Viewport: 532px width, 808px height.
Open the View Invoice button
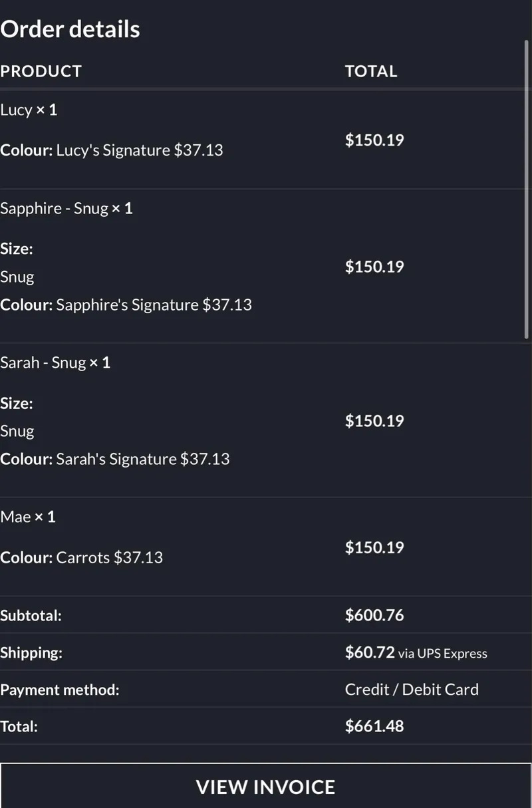pos(265,785)
